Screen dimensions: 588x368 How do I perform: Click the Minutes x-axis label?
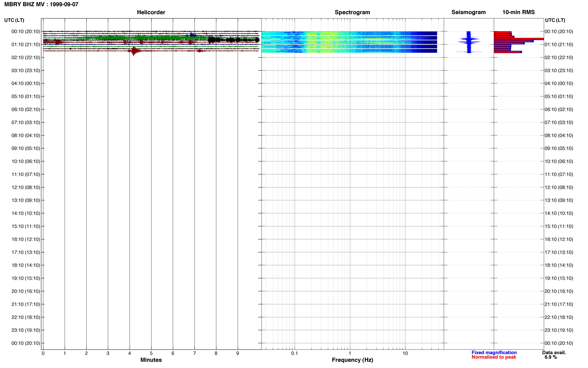coord(151,360)
